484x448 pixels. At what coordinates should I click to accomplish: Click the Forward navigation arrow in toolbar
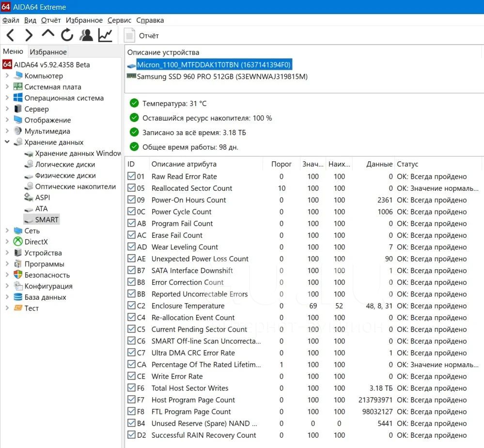29,35
